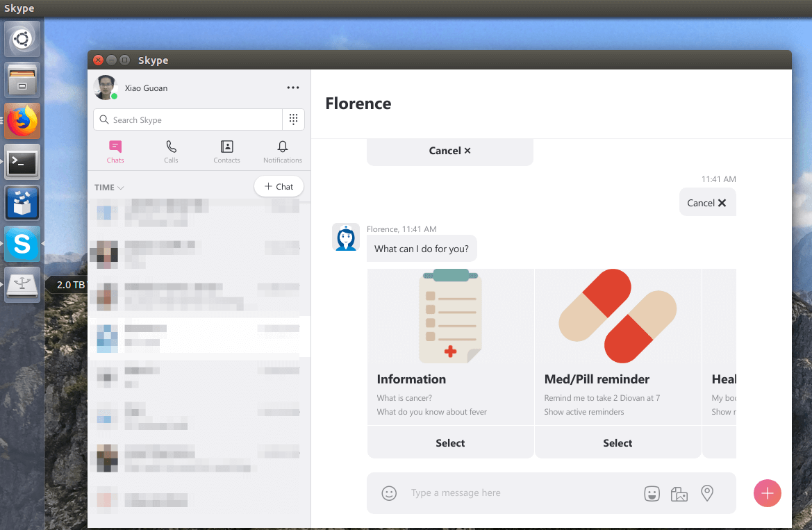Click the Chats tab
The height and width of the screenshot is (530, 812).
115,151
